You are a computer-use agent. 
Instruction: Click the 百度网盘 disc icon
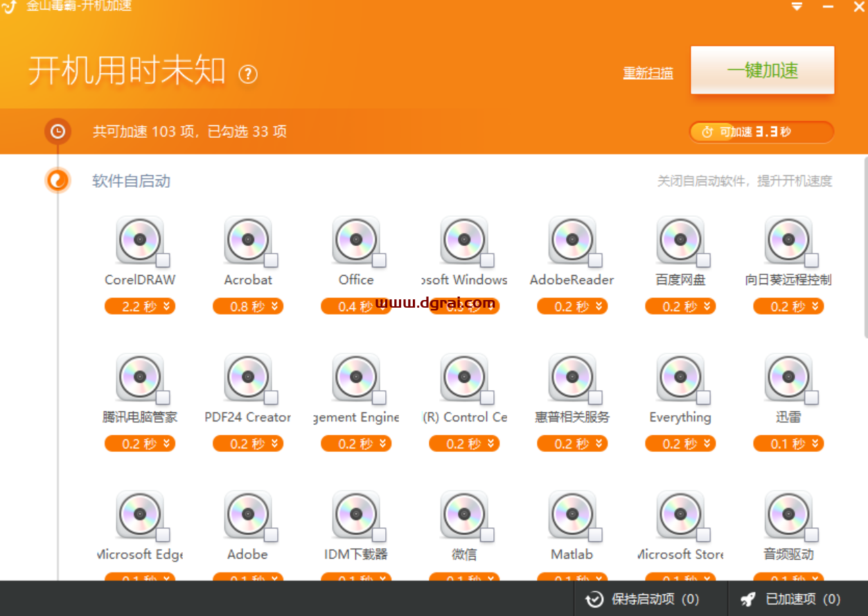680,240
